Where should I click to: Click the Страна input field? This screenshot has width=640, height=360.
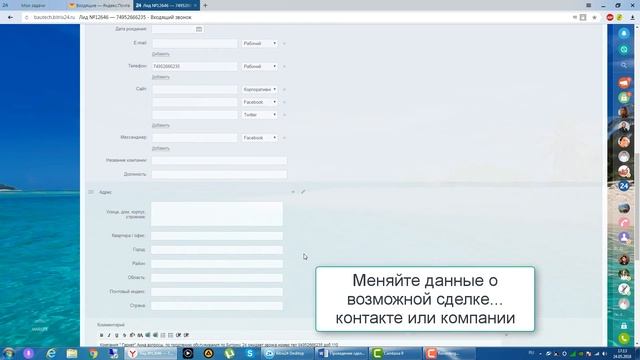pyautogui.click(x=217, y=306)
